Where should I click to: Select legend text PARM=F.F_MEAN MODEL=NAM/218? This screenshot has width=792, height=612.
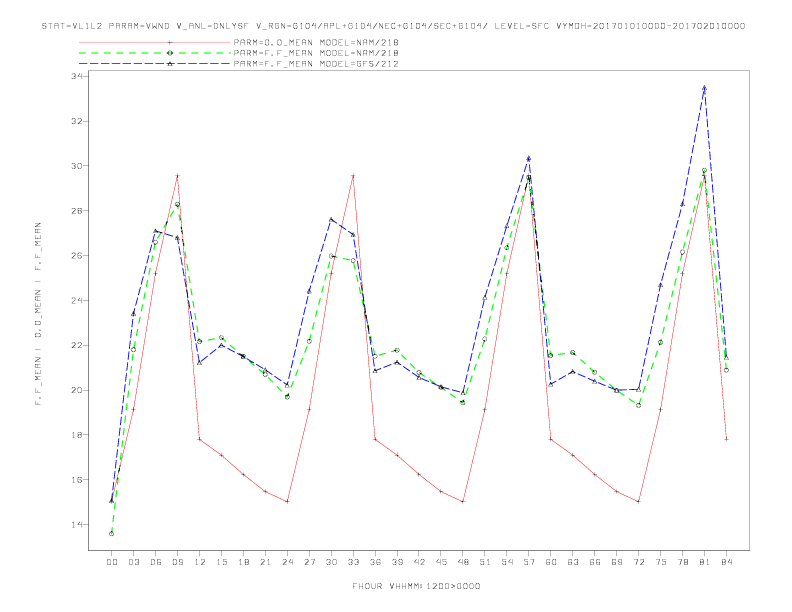[316, 53]
